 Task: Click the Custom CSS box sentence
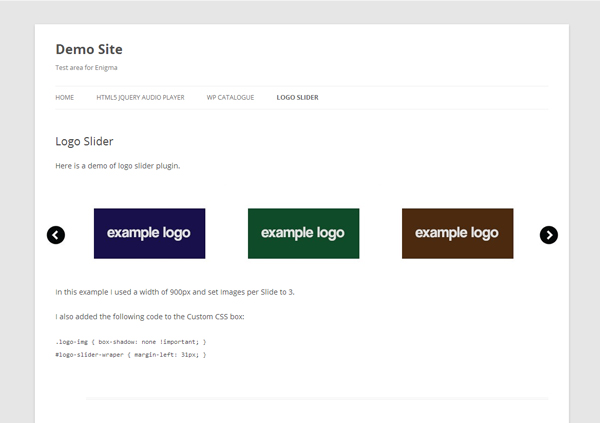(150, 316)
